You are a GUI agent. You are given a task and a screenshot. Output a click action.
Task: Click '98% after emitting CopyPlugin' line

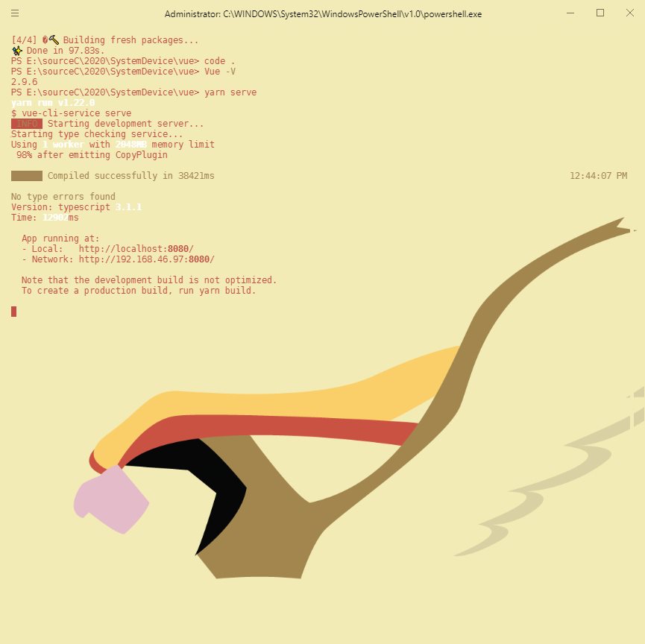tap(92, 155)
